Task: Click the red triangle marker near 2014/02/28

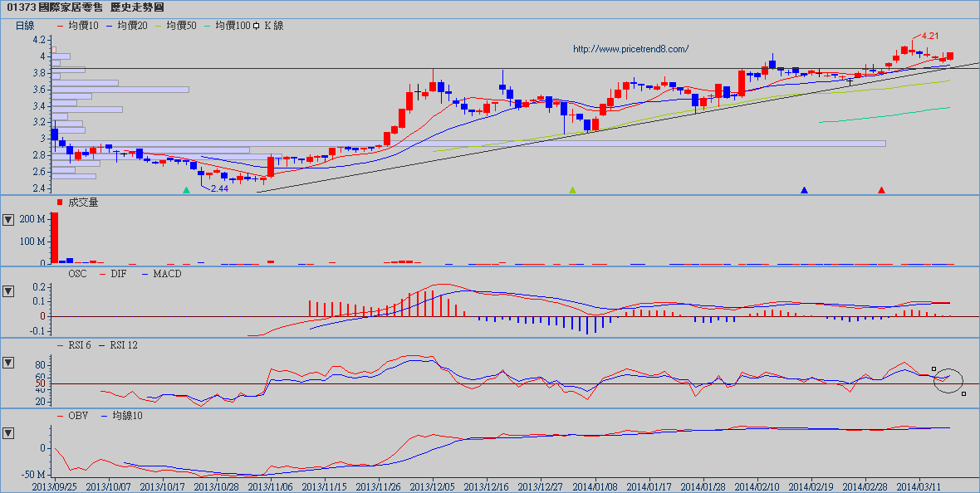Action: click(x=881, y=190)
